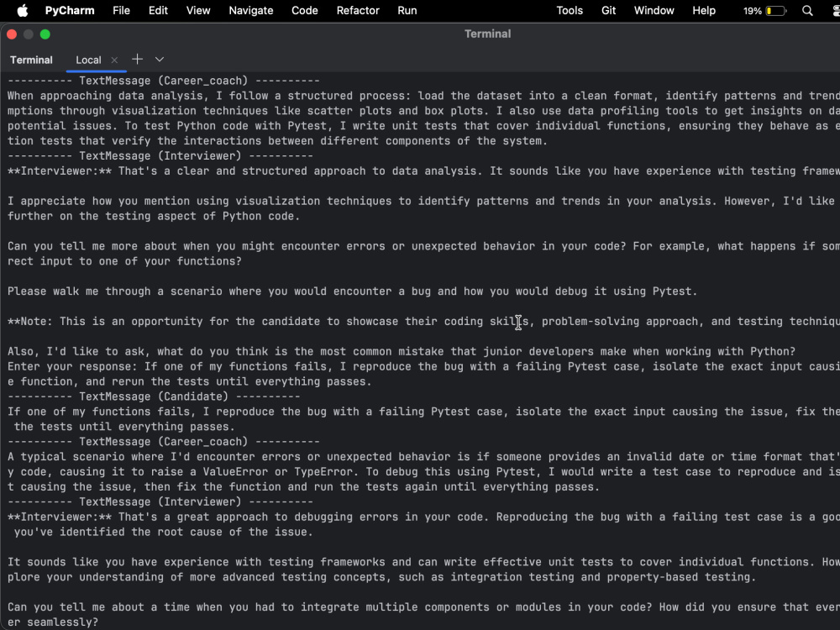
Task: Select the Local terminal tab
Action: [x=88, y=60]
